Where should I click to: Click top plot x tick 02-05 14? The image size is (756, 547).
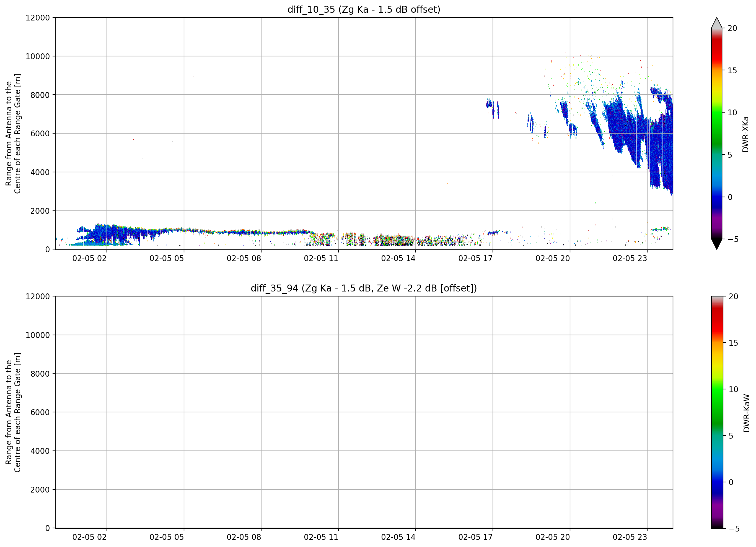point(398,259)
